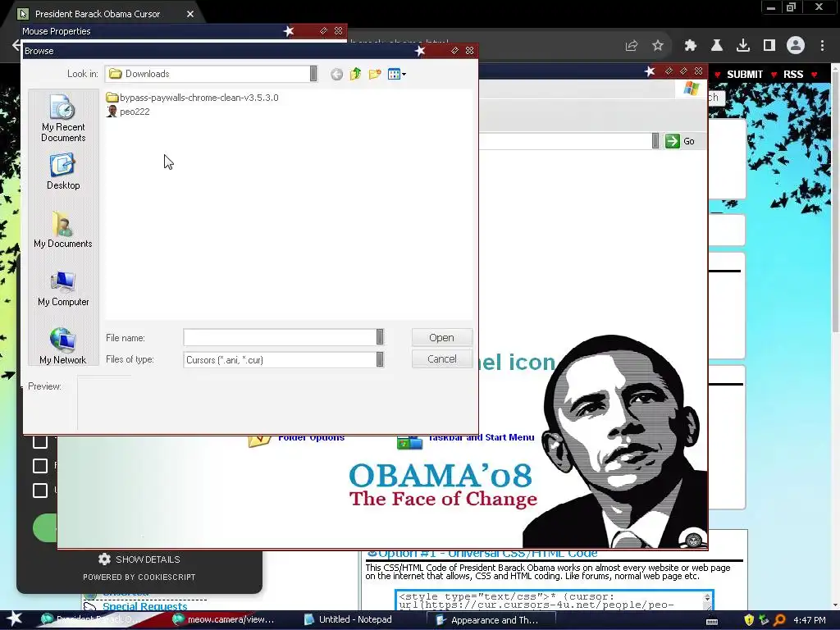Click the SUBMIT menu item

point(745,75)
